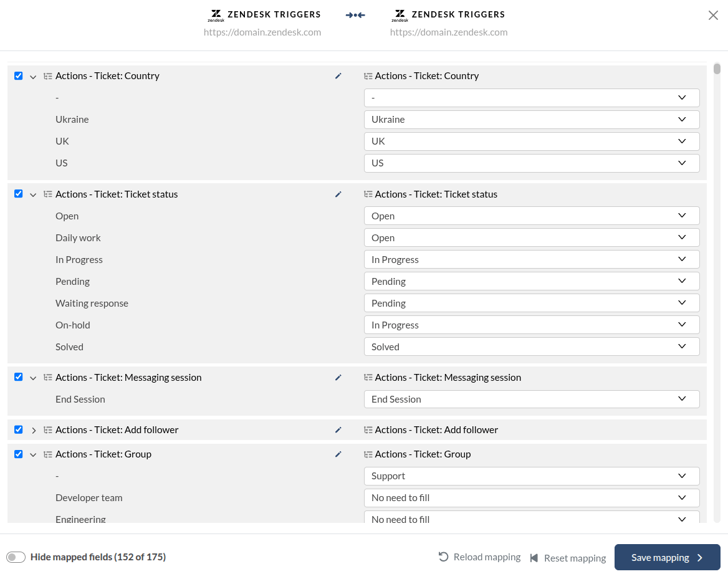Open the US country dropdown
The width and height of the screenshot is (728, 579).
(532, 163)
